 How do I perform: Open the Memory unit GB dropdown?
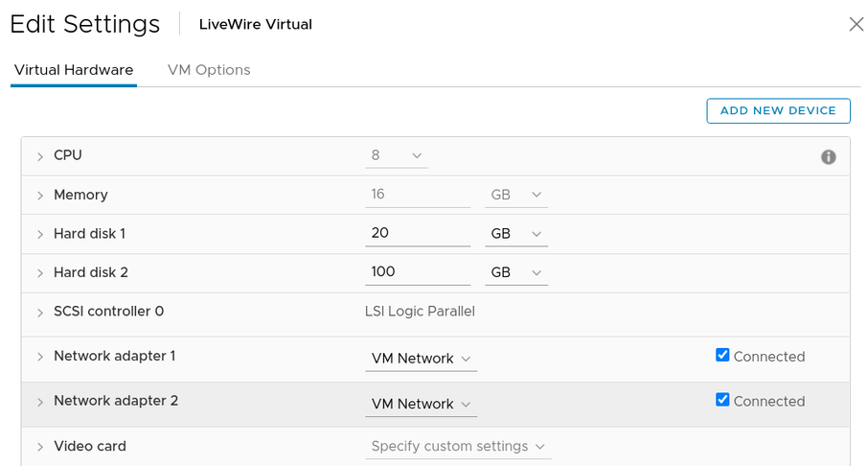tap(516, 195)
